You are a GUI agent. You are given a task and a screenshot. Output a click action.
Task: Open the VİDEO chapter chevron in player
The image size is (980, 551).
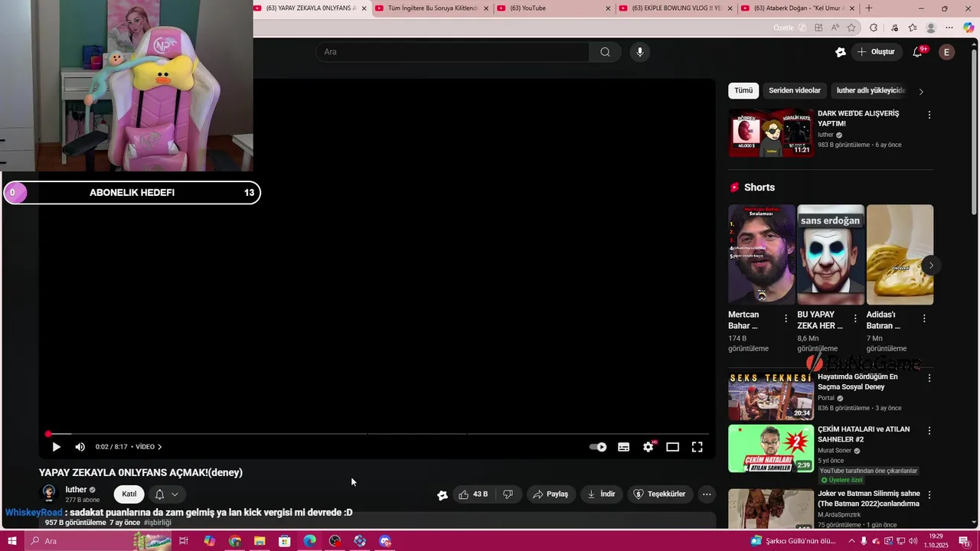point(159,447)
